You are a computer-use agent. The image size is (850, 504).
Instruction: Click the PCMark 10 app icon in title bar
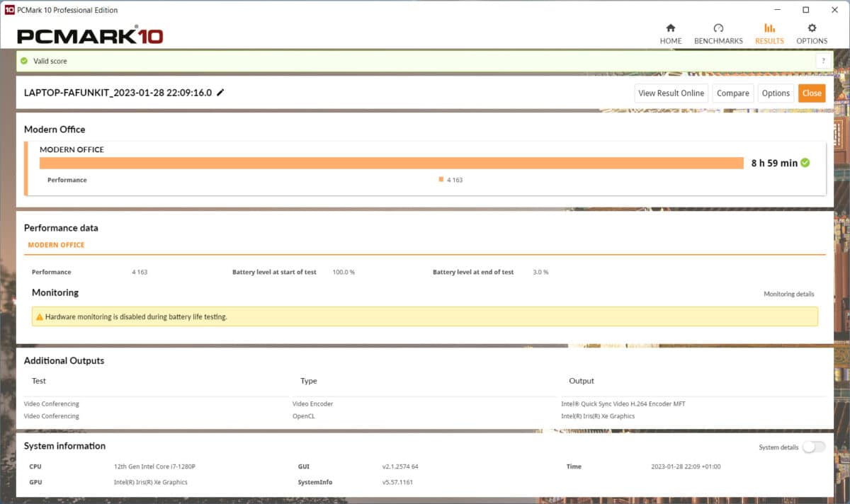coord(9,10)
